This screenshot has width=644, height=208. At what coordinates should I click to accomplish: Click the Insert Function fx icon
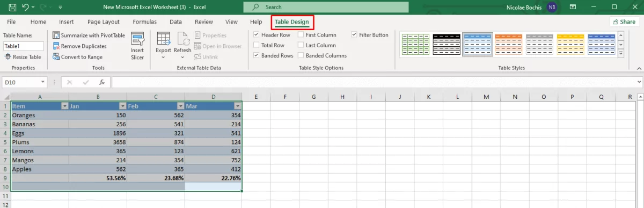click(102, 82)
